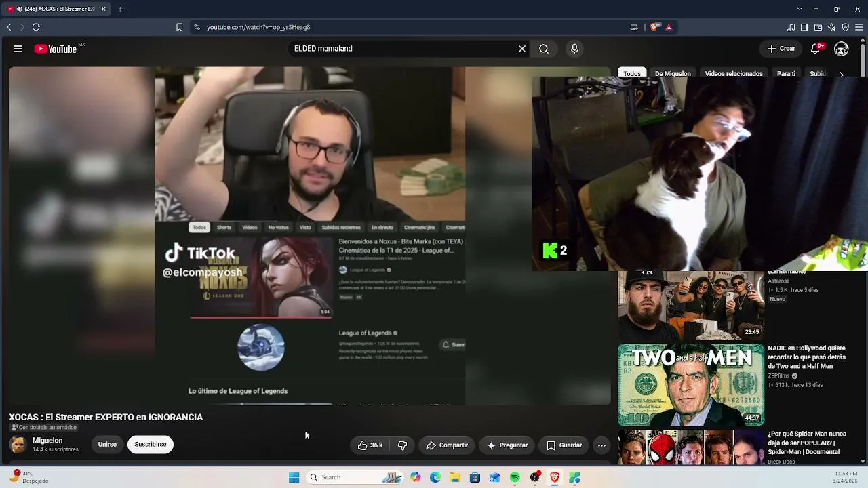868x488 pixels.
Task: Open more actions three-dot menu
Action: [x=601, y=445]
